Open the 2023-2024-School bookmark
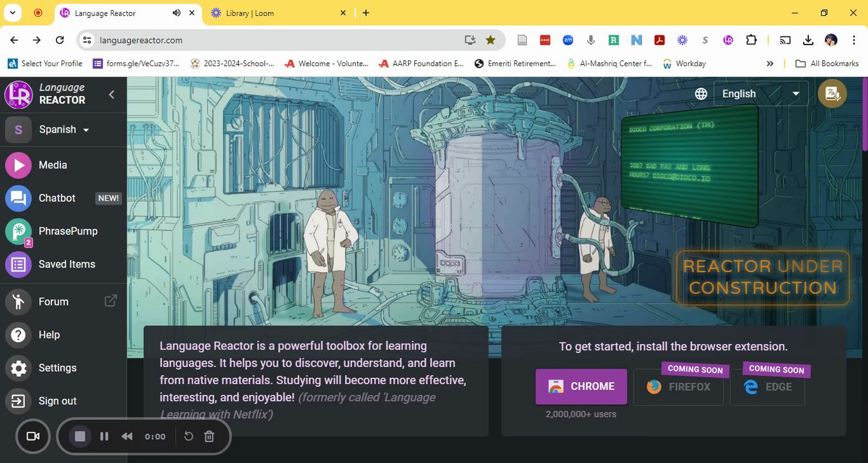 232,63
